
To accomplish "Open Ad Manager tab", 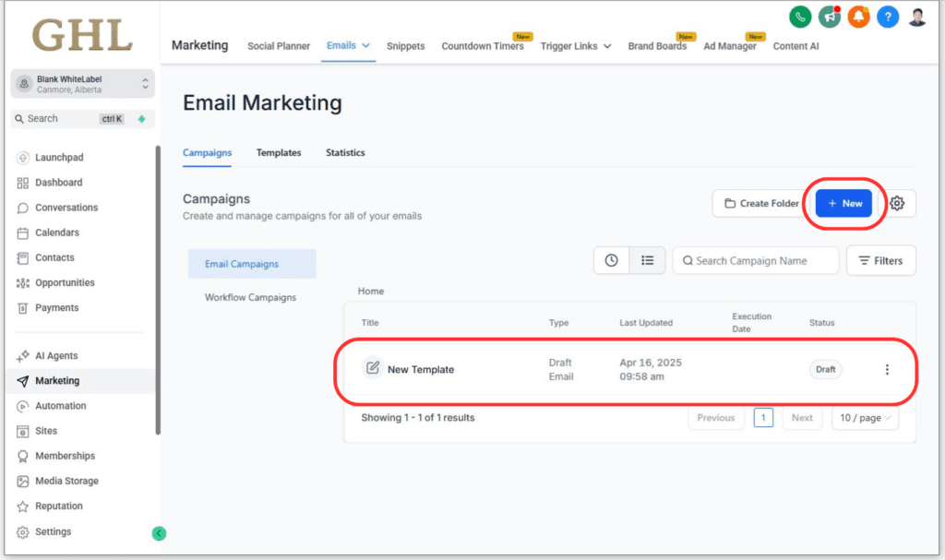I will 730,46.
